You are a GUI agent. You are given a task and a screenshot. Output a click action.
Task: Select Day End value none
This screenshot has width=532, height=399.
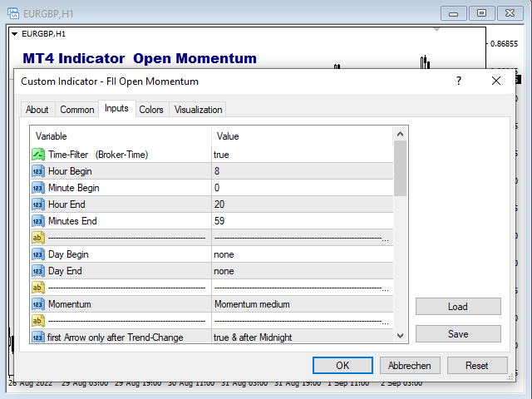[x=224, y=271]
